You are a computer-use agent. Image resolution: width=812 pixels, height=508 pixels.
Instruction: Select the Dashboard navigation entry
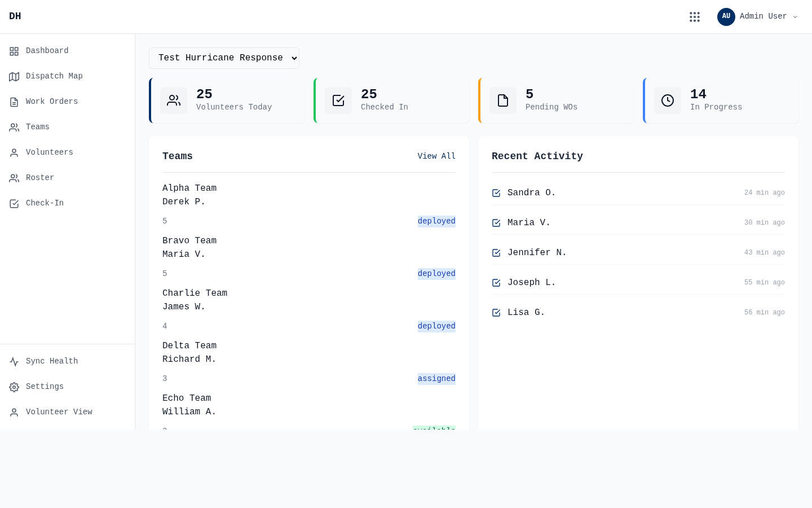[x=47, y=51]
